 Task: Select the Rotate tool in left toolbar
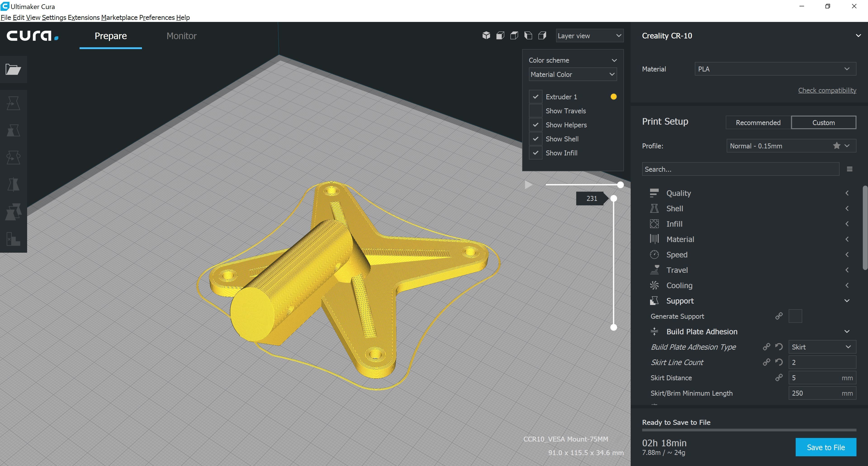click(13, 157)
